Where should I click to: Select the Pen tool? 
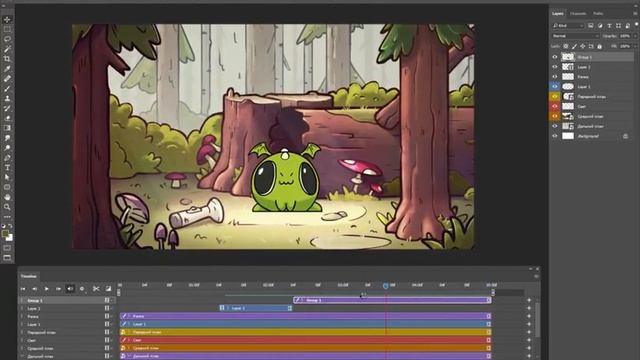(x=7, y=158)
